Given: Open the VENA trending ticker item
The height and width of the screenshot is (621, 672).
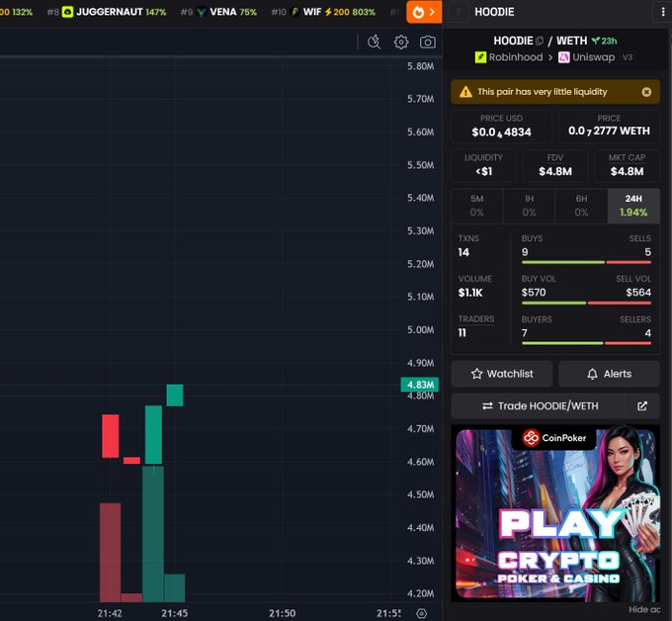Looking at the screenshot, I should (219, 12).
